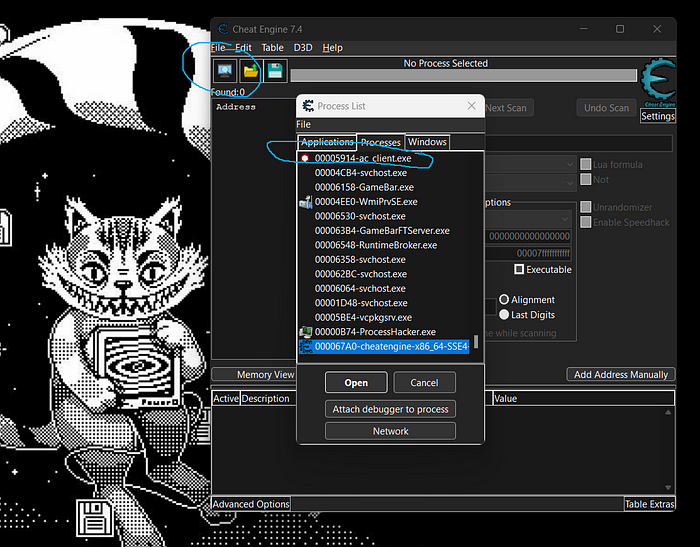The image size is (700, 547).
Task: Click the Cheat Engine gear logo
Action: 658,82
